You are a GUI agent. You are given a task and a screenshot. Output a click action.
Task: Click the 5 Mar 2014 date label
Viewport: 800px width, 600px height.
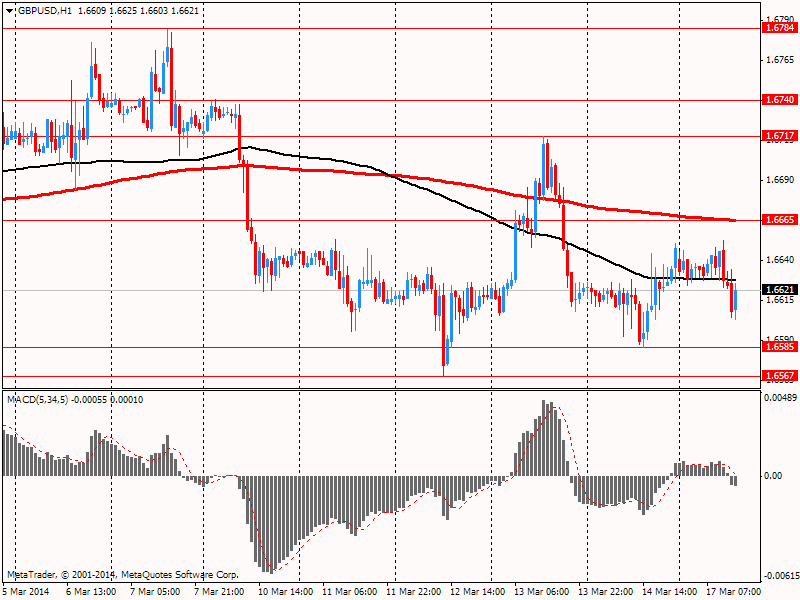(27, 592)
